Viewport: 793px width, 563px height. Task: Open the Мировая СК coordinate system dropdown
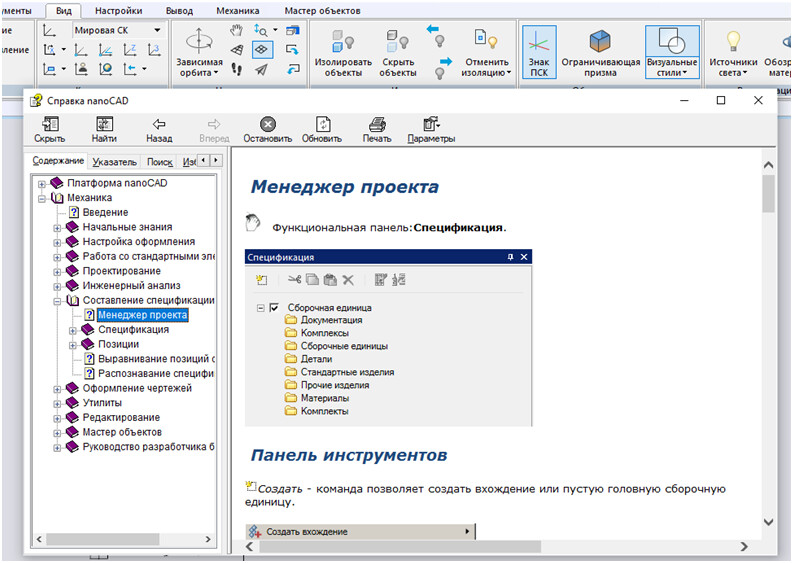[157, 30]
